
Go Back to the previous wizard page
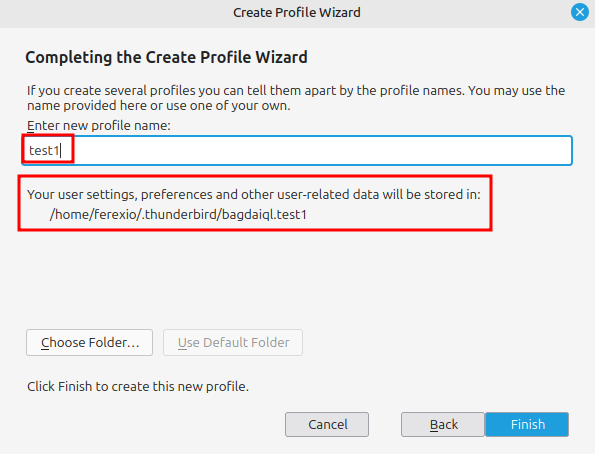coord(443,424)
